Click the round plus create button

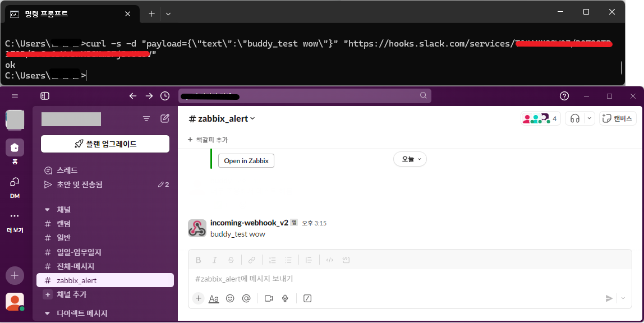coord(15,275)
